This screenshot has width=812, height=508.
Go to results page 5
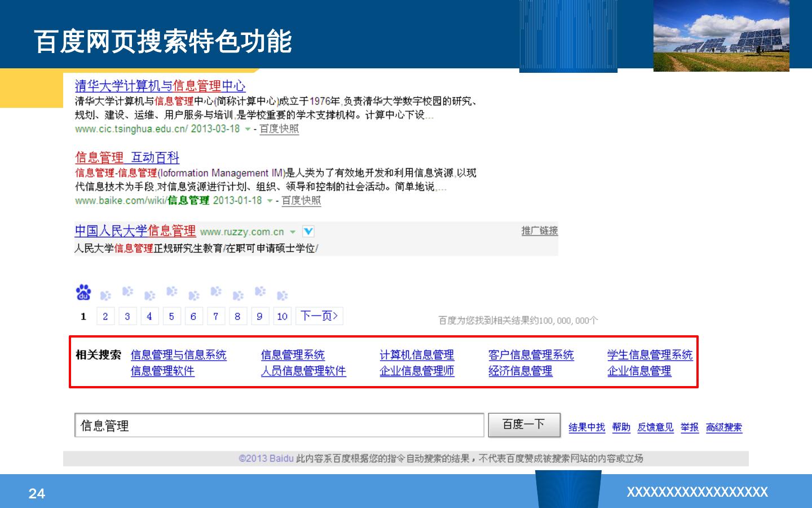pos(171,316)
